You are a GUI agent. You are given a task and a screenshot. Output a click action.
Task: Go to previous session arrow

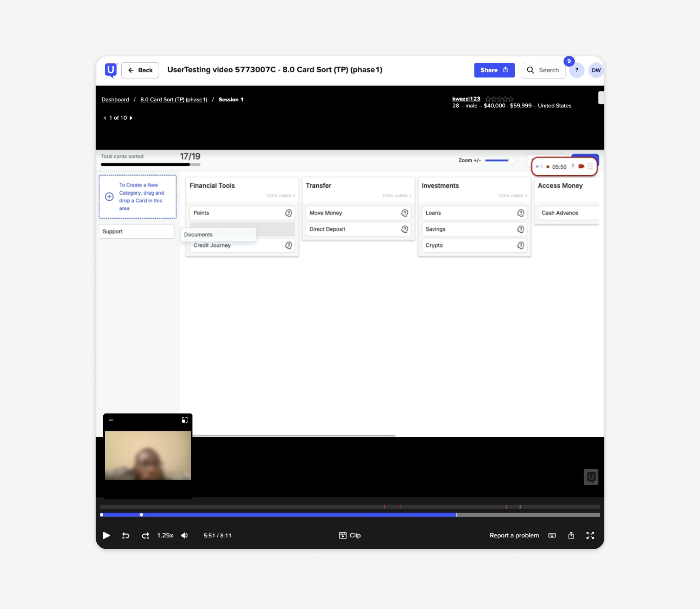tap(104, 118)
